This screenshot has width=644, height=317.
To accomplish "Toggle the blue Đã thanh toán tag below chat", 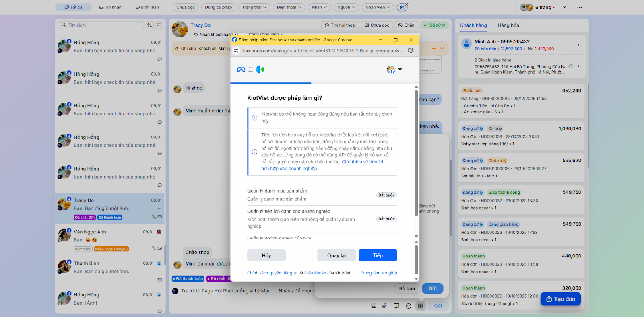I will [x=188, y=279].
